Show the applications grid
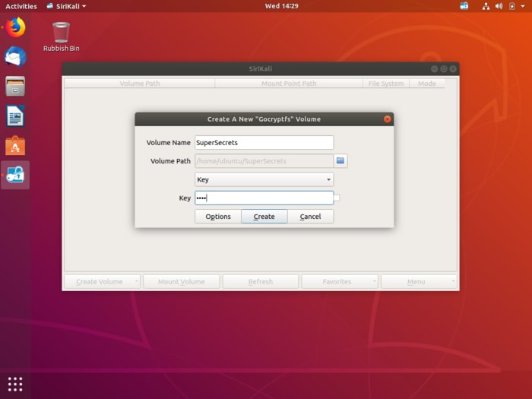Screen dimensions: 532x399 [15, 384]
